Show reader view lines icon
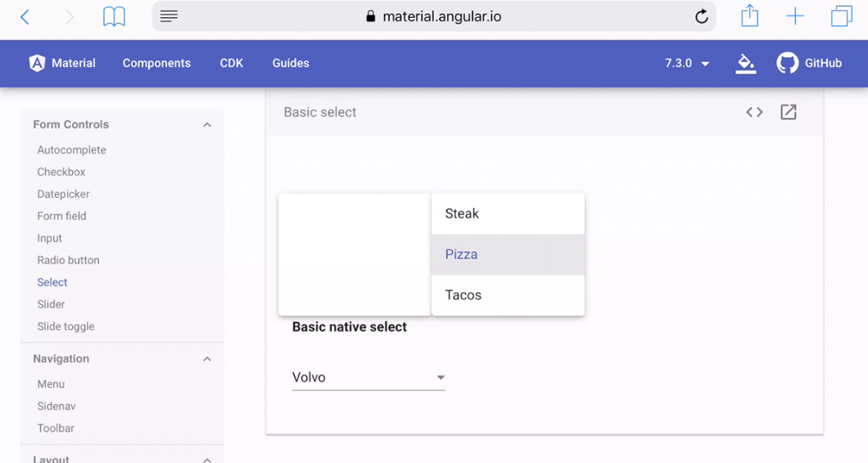The height and width of the screenshot is (463, 868). pyautogui.click(x=169, y=16)
